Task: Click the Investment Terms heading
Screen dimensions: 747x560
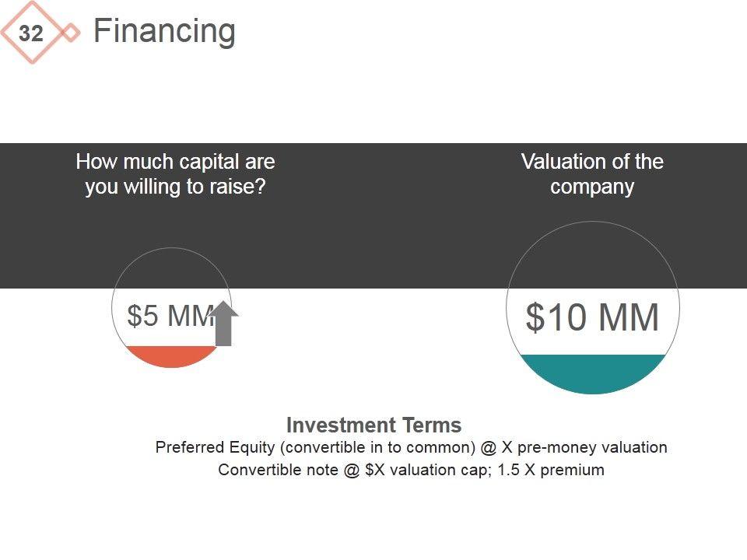Action: [x=373, y=425]
